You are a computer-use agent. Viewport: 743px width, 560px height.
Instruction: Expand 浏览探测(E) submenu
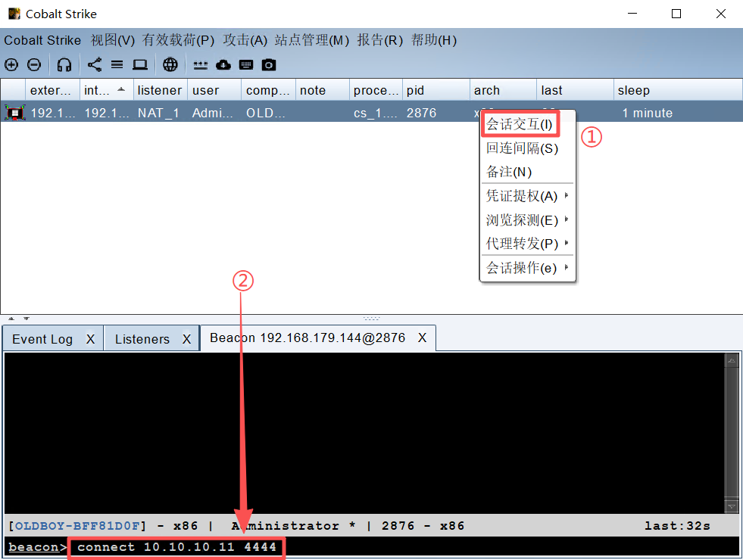[527, 220]
